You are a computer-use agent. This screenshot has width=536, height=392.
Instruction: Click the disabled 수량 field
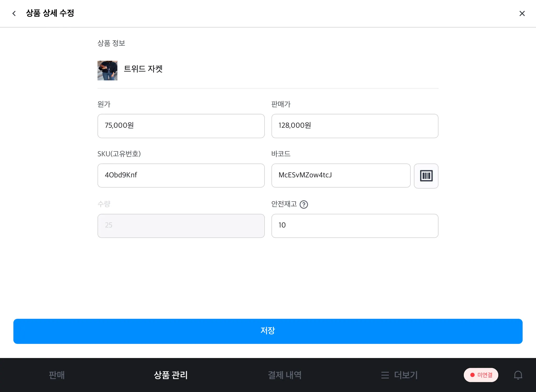tap(181, 226)
